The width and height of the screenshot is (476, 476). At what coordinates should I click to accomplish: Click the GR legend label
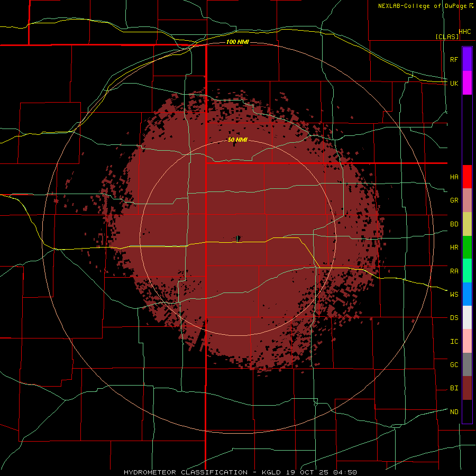pyautogui.click(x=454, y=200)
